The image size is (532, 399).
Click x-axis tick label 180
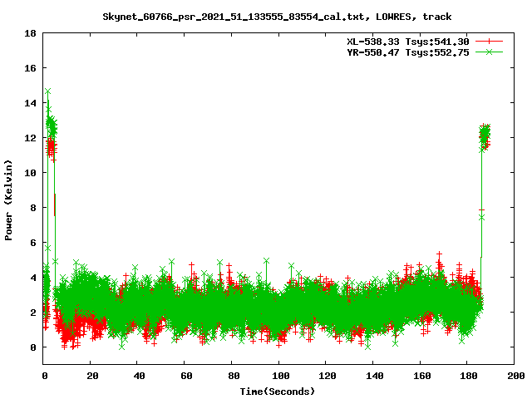469,376
